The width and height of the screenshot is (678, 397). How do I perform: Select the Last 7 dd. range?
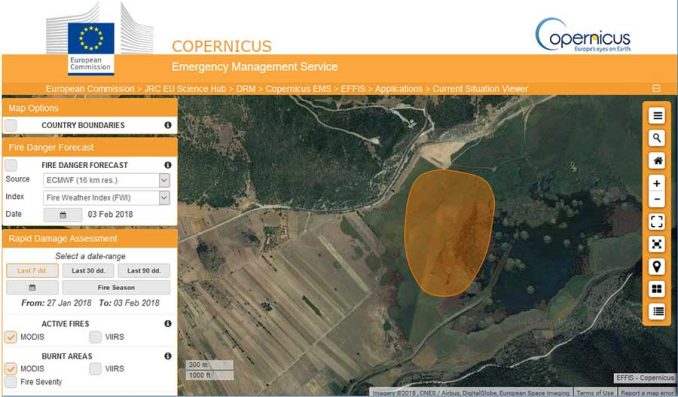click(x=32, y=271)
